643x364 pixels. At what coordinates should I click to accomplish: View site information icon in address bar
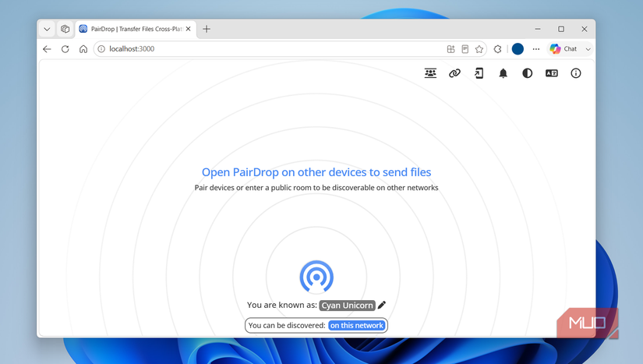101,49
